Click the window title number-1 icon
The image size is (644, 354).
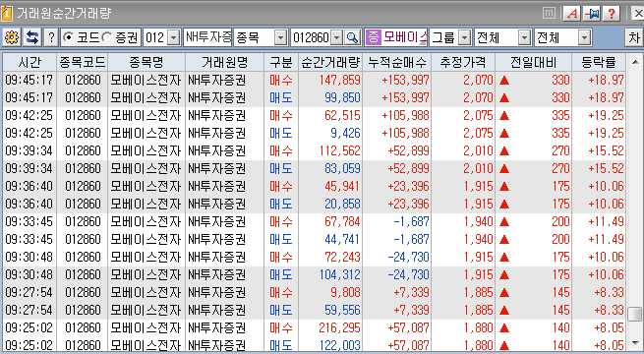[7, 14]
